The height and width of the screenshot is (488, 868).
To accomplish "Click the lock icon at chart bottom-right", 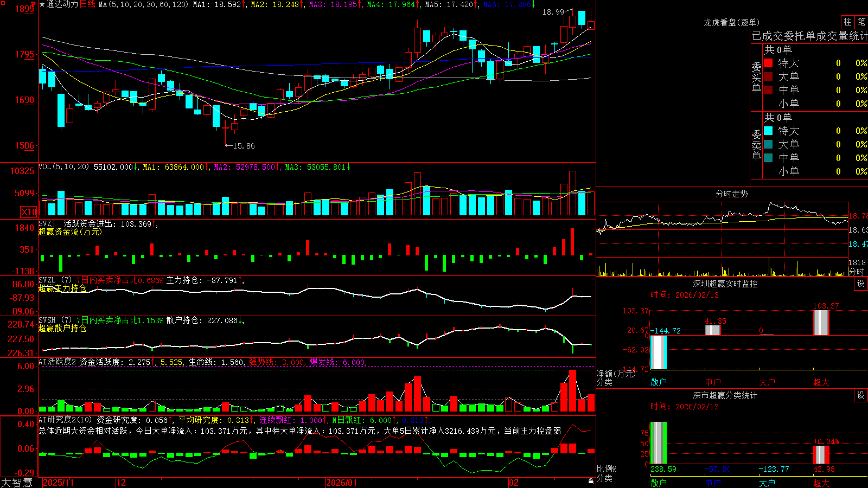I will click(x=591, y=481).
